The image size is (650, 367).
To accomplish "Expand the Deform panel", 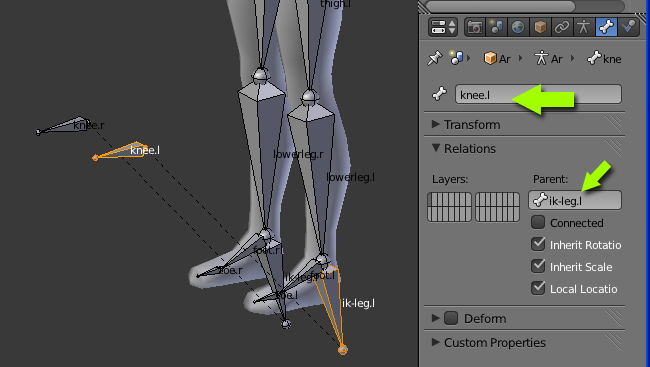I will pos(435,318).
